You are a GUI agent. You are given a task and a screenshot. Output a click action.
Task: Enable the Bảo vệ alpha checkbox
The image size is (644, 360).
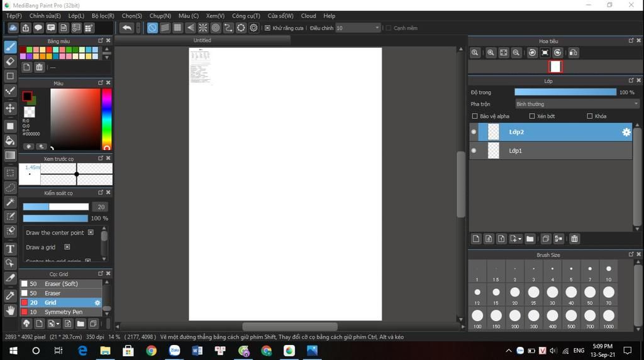pos(475,116)
